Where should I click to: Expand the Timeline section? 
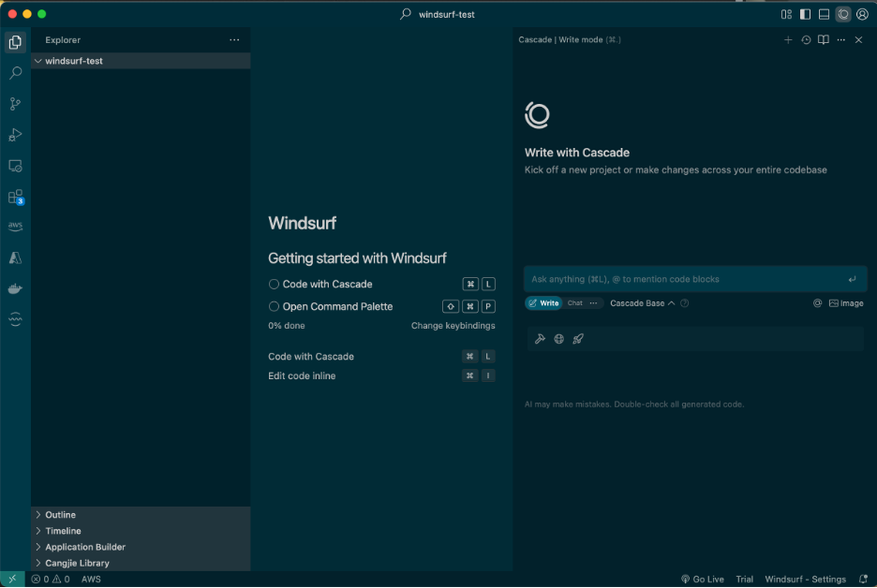141,531
